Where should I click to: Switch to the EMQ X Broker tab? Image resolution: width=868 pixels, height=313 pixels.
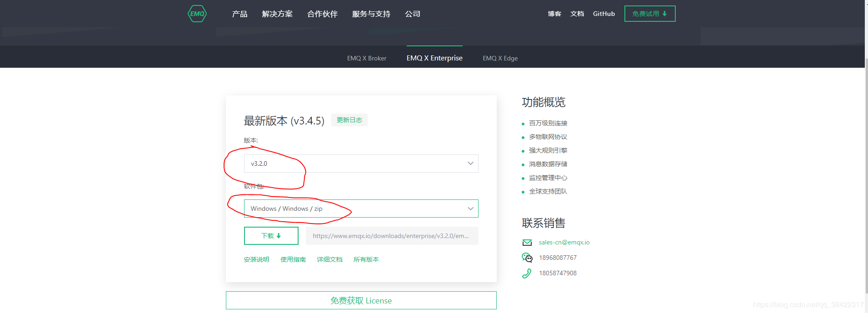(x=367, y=58)
